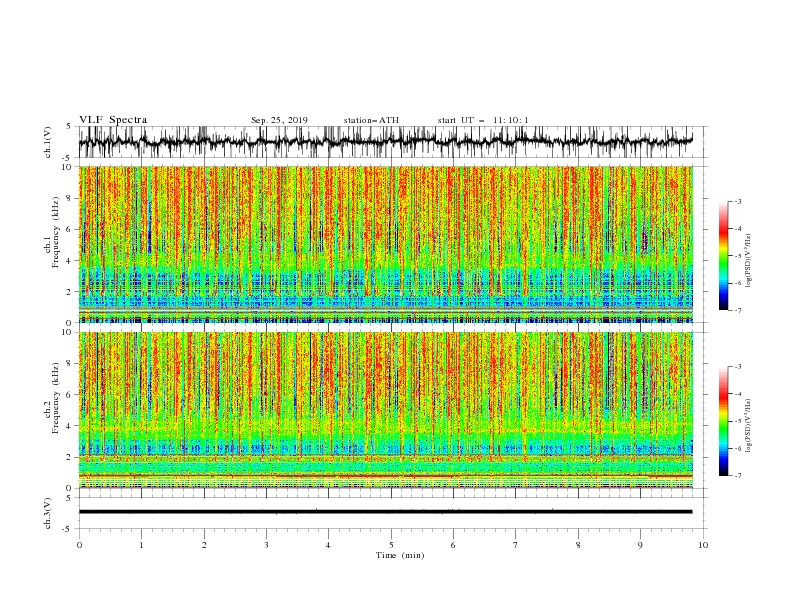Select the date text "Sep. 25, 2019"
Screen dimensions: 792x612
[279, 120]
